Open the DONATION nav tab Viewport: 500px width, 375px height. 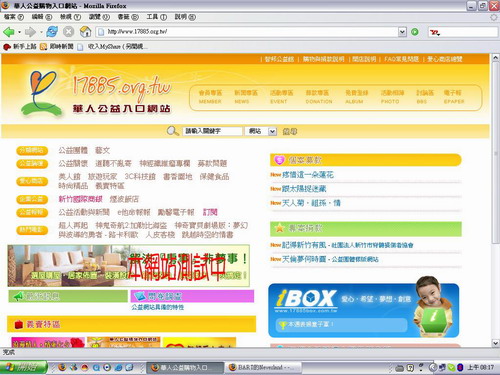pos(319,97)
